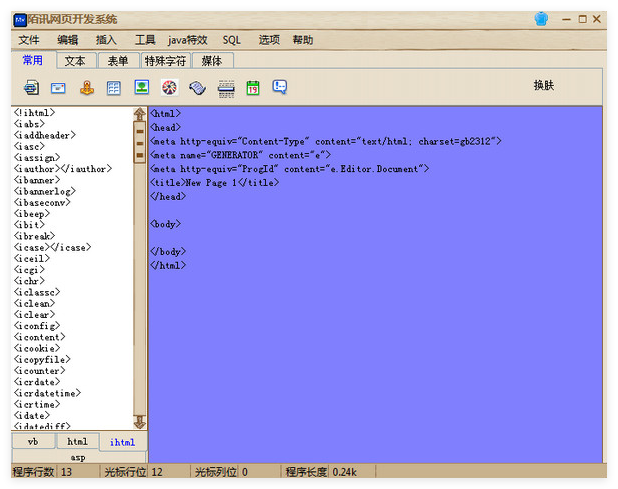Image resolution: width=618 pixels, height=489 pixels.
Task: Open the 工具 menu
Action: tap(145, 40)
